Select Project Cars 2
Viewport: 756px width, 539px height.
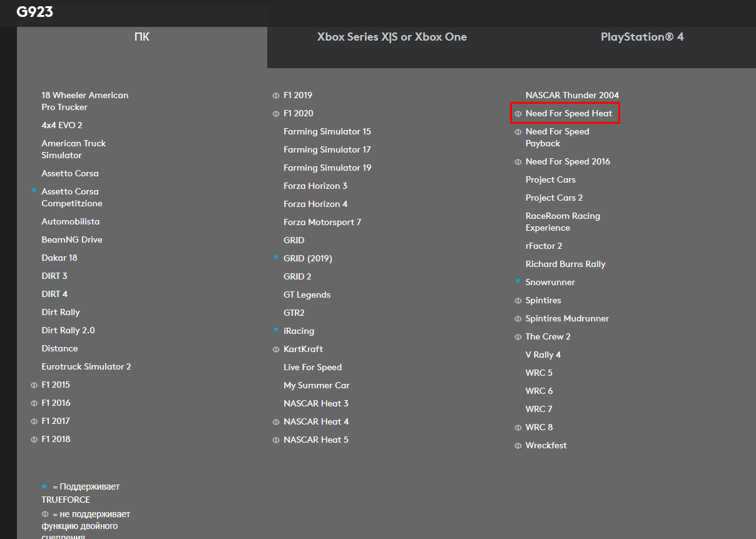(554, 198)
